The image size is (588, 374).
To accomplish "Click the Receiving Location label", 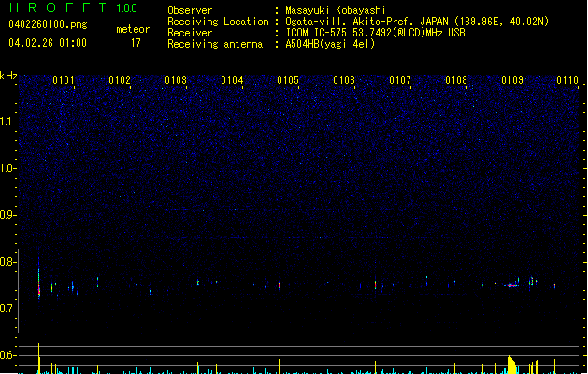I will point(218,22).
